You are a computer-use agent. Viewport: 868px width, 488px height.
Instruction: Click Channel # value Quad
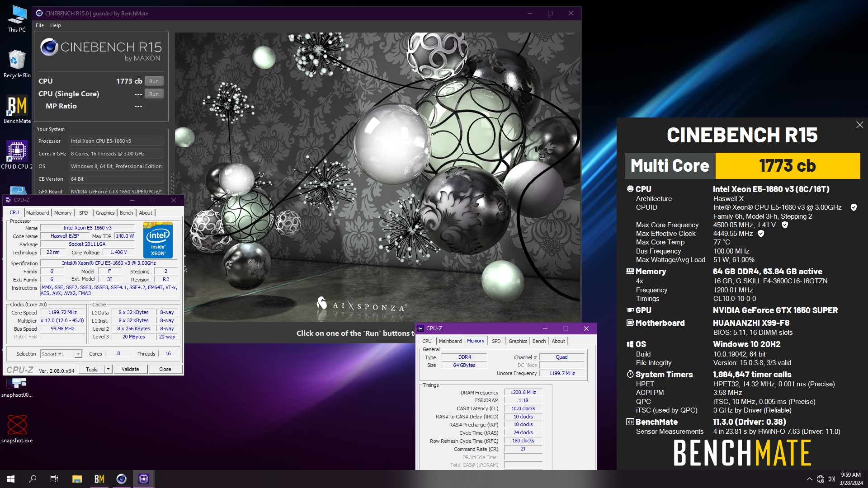(561, 357)
